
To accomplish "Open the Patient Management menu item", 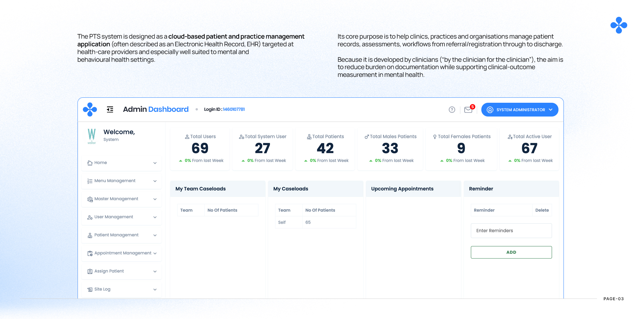I will [x=116, y=235].
